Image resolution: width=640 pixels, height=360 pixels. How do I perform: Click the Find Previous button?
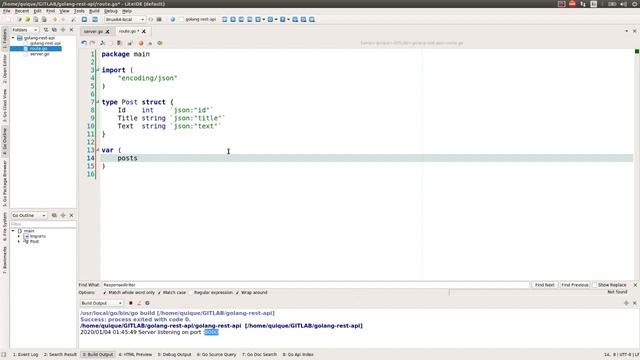(575, 285)
